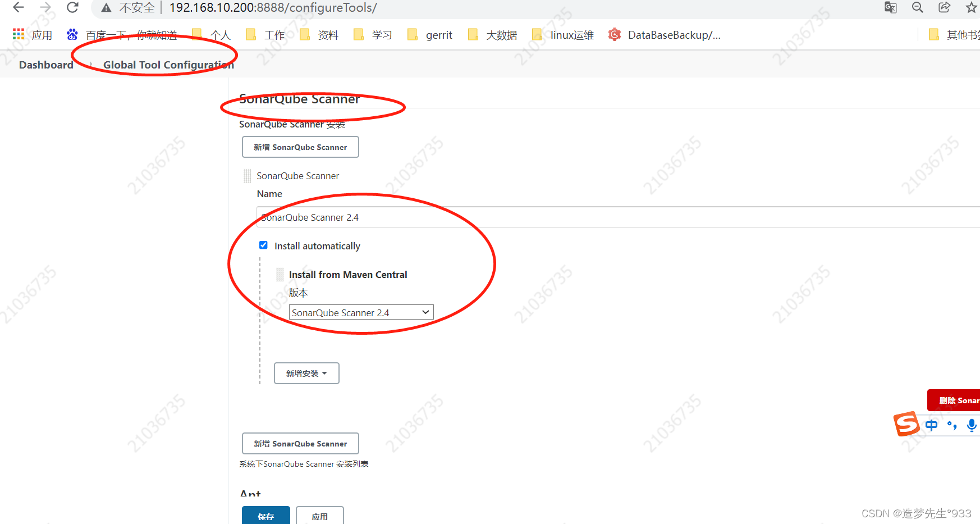Image resolution: width=980 pixels, height=524 pixels.
Task: Open the DataBaseBackup bookmark
Action: pos(665,35)
